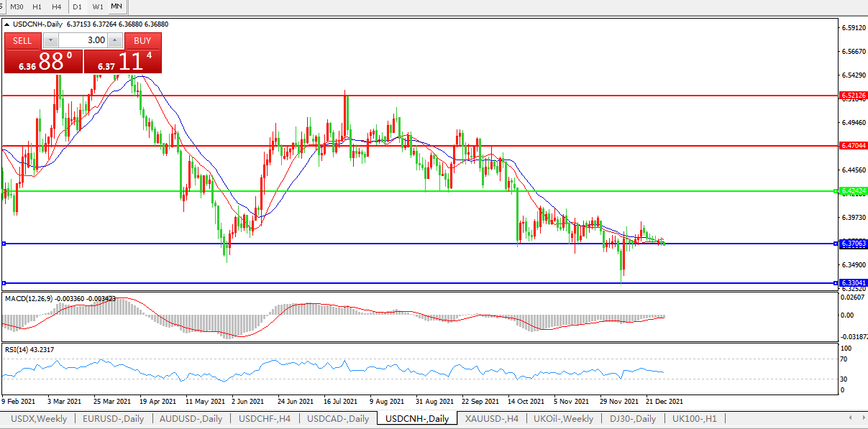
Task: Increase trade volume with up arrow
Action: point(115,40)
